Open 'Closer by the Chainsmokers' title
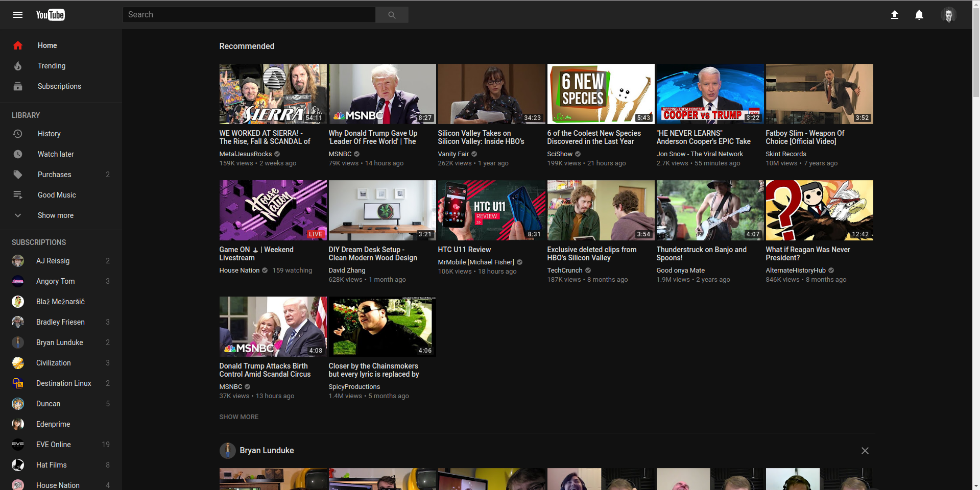The width and height of the screenshot is (980, 490). coord(374,370)
